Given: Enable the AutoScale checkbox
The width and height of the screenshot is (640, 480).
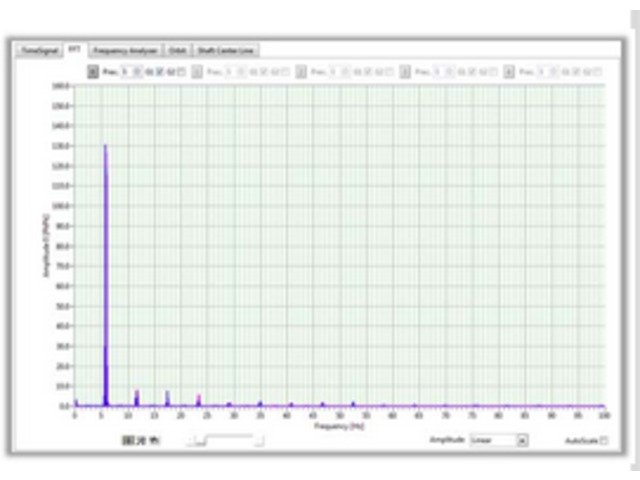Looking at the screenshot, I should (603, 440).
